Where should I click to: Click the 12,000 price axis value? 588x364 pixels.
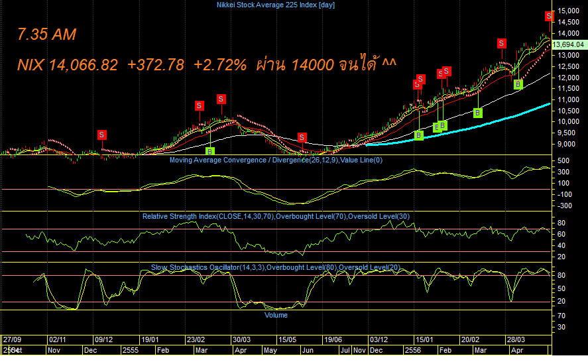(569, 78)
